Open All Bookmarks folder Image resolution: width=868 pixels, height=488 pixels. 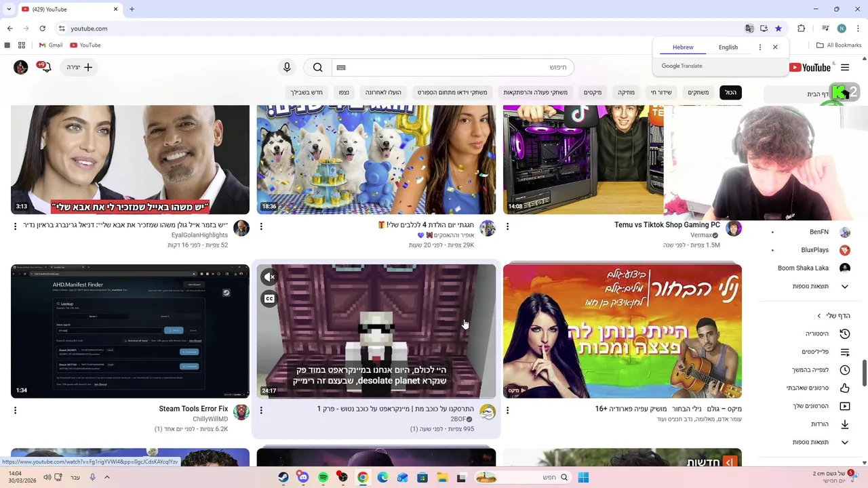pyautogui.click(x=839, y=45)
